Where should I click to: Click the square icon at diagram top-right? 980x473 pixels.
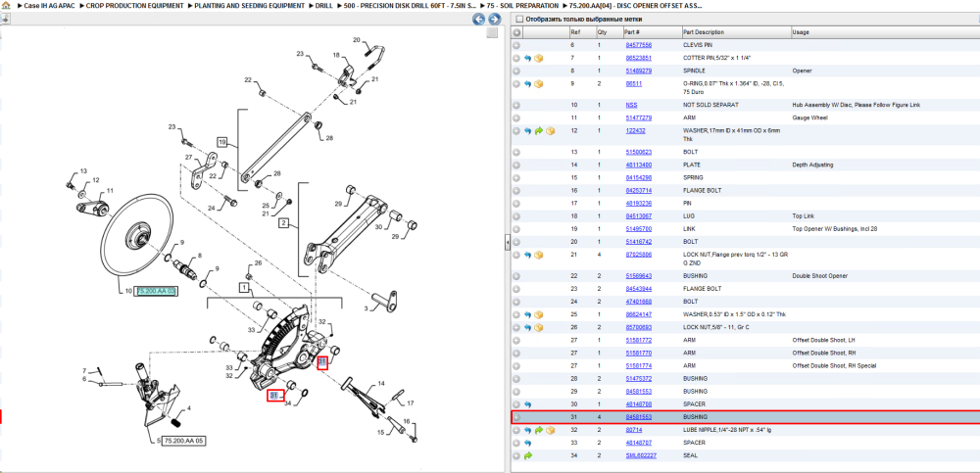tap(493, 32)
